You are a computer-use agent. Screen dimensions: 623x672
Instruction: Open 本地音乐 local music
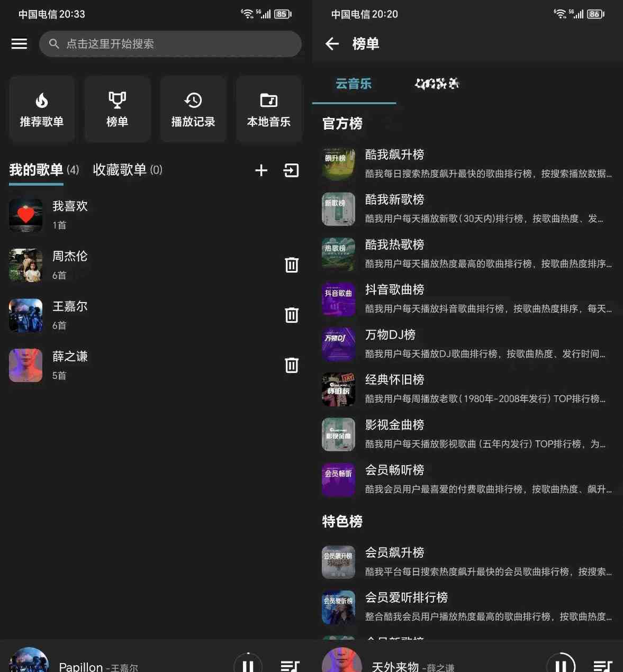click(x=269, y=109)
